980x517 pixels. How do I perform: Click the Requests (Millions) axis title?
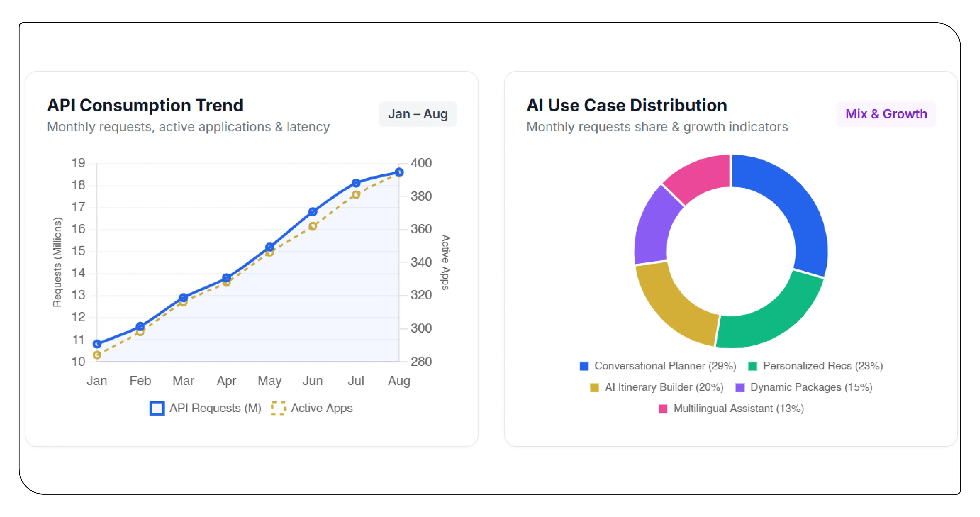pyautogui.click(x=57, y=262)
